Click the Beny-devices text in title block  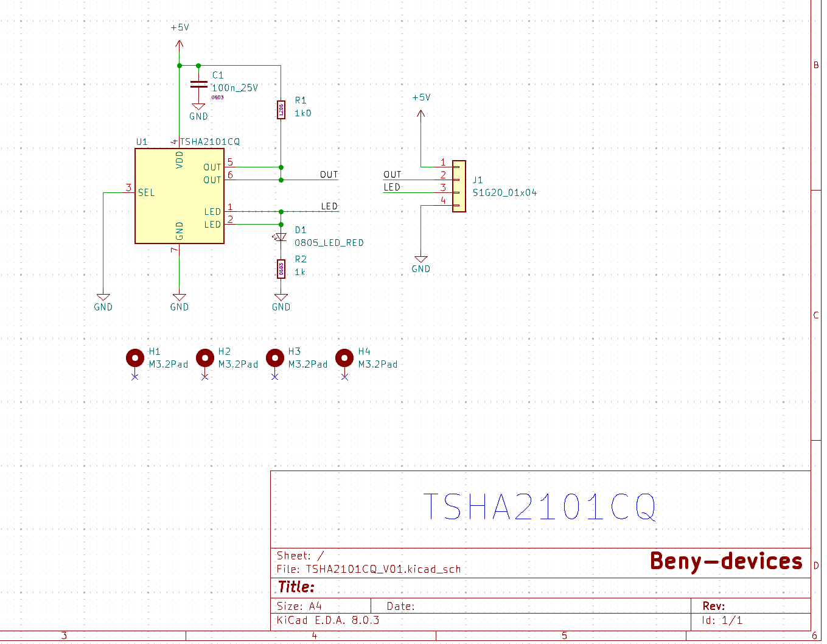tap(726, 561)
